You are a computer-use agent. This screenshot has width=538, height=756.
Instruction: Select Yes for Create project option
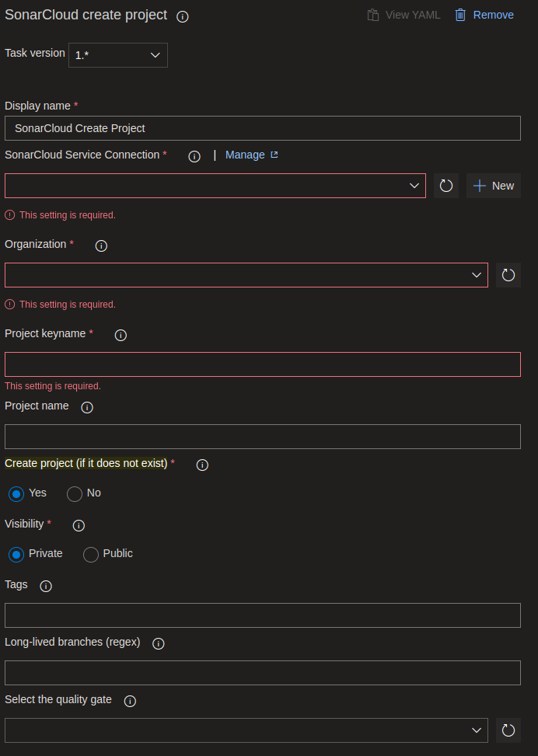16,493
